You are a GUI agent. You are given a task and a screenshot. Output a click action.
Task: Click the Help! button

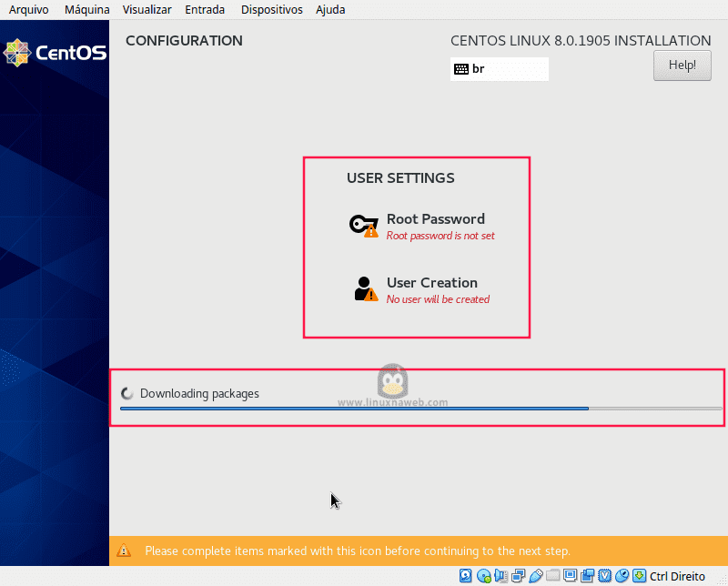[682, 66]
